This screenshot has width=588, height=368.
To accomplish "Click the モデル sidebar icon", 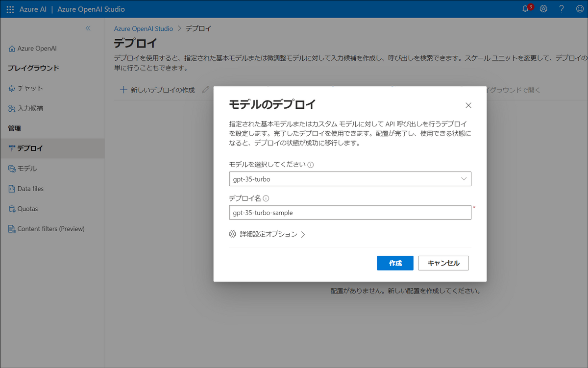I will (12, 169).
